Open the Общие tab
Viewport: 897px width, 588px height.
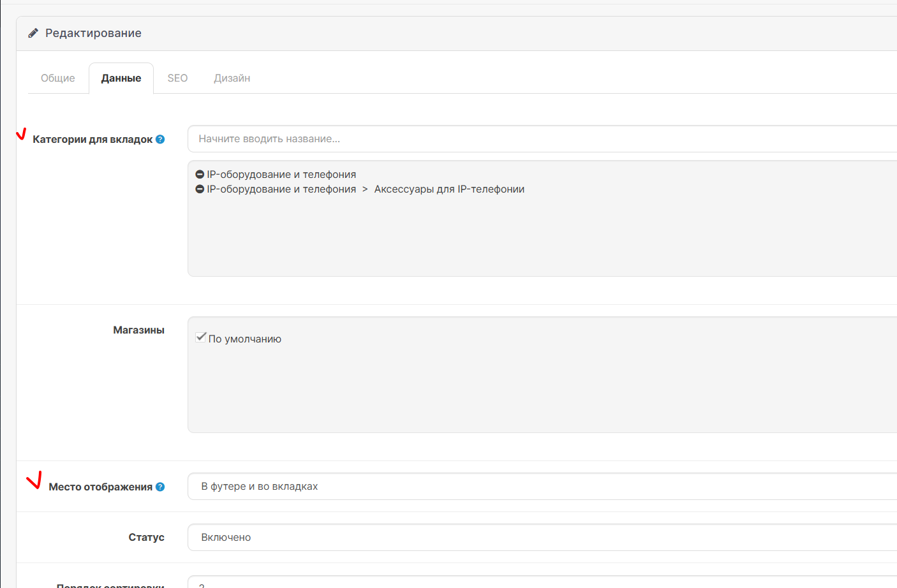point(57,78)
